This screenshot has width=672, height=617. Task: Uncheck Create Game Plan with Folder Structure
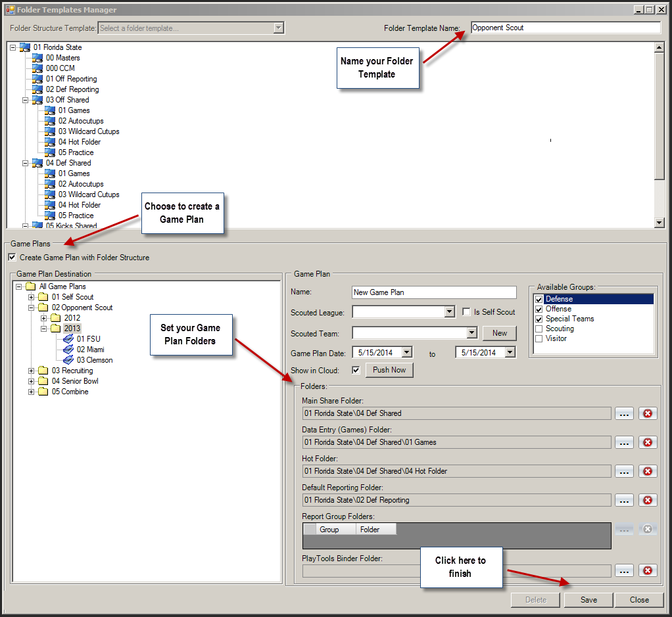(12, 258)
